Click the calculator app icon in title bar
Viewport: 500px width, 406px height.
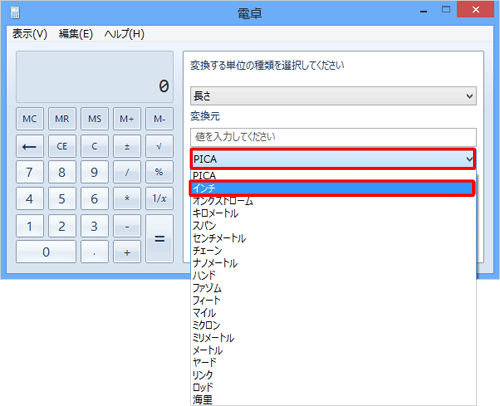tap(15, 12)
